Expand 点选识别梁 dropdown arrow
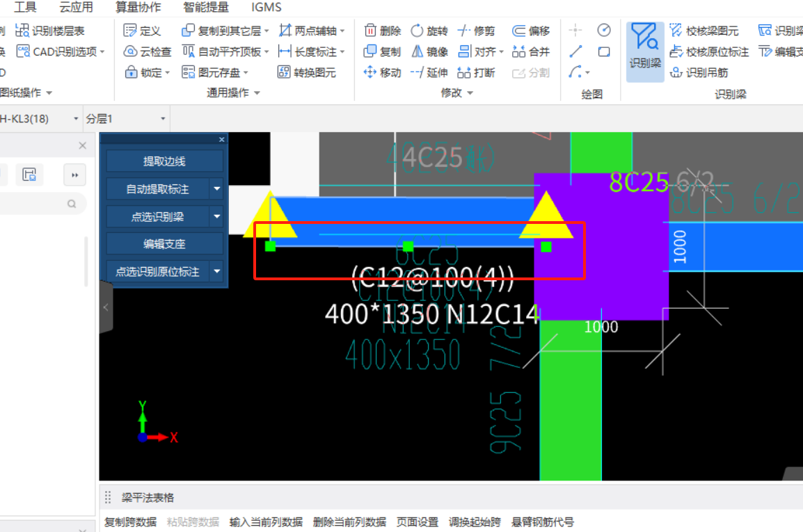The width and height of the screenshot is (803, 532). (217, 216)
